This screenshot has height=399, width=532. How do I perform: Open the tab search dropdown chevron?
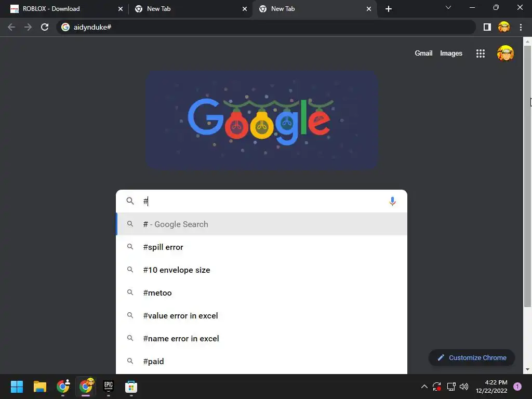[x=448, y=7]
